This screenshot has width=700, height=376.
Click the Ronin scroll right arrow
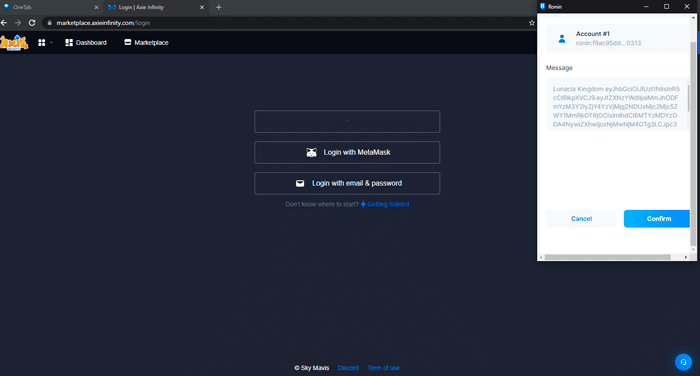[x=686, y=257]
